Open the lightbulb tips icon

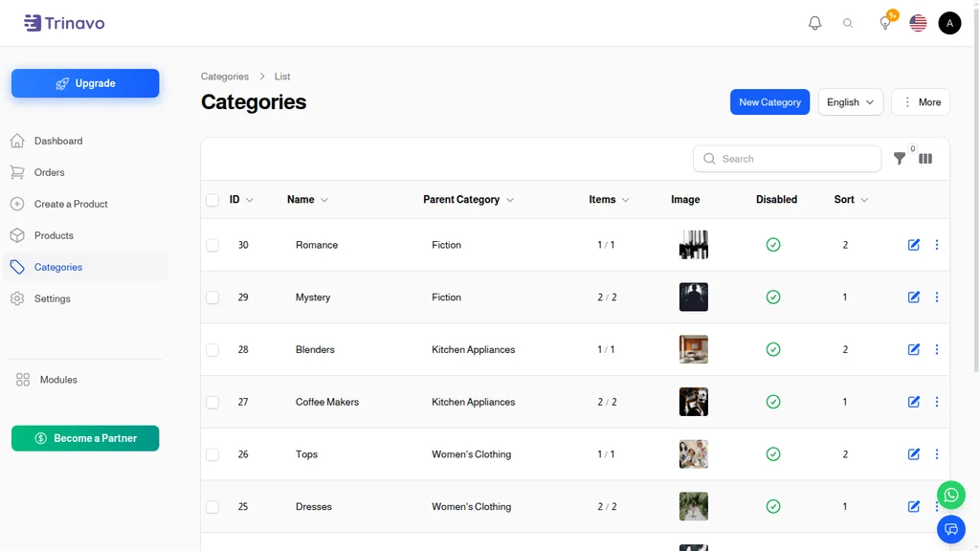tap(885, 23)
